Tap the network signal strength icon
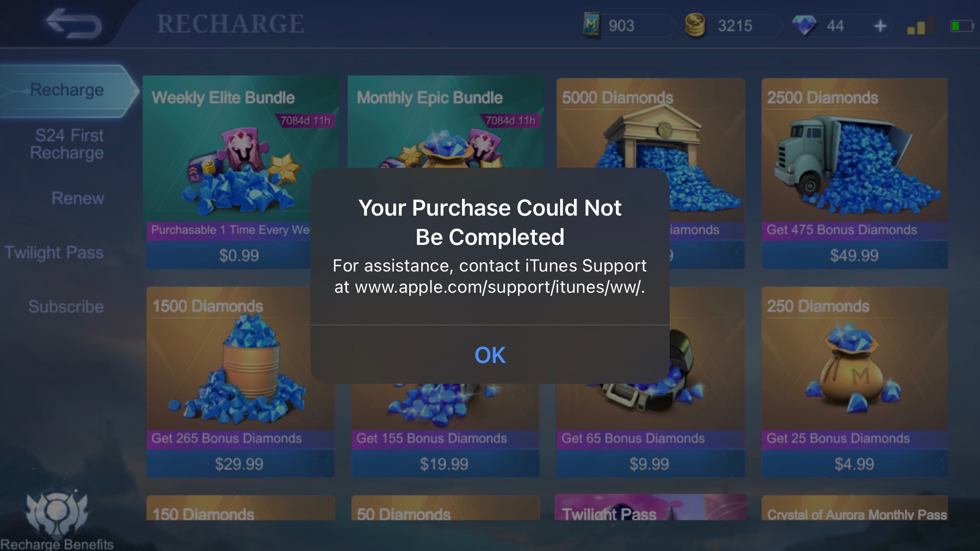Image resolution: width=980 pixels, height=551 pixels. (921, 26)
